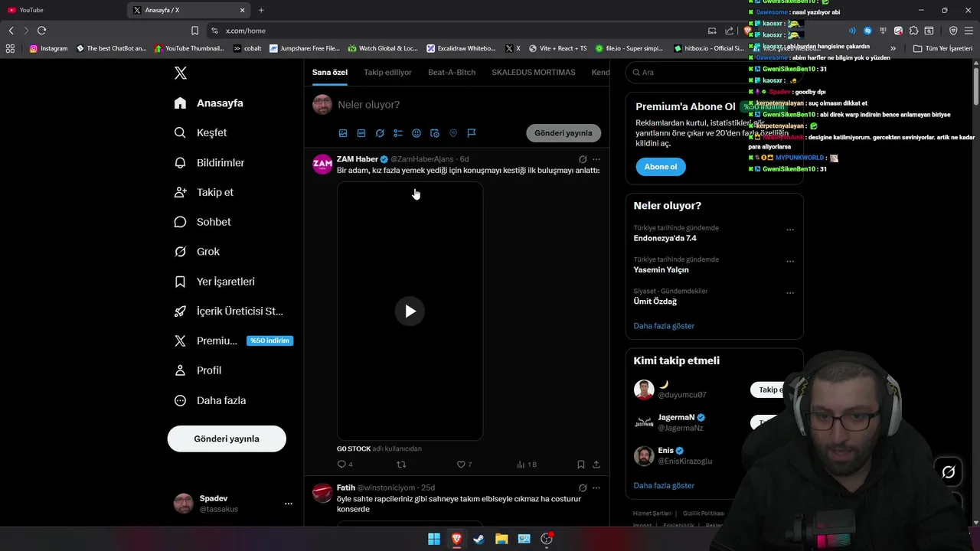The height and width of the screenshot is (551, 980).
Task: Open the Instagram bookmark
Action: [x=48, y=48]
